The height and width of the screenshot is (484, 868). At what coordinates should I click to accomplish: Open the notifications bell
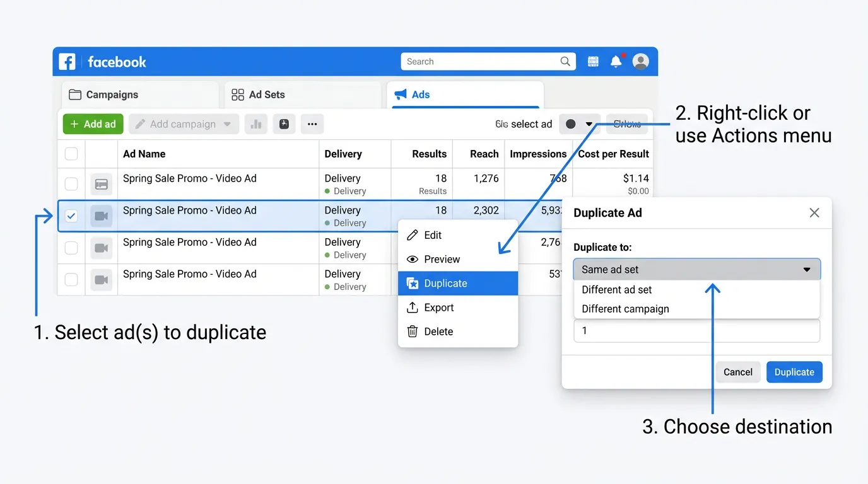pos(616,60)
